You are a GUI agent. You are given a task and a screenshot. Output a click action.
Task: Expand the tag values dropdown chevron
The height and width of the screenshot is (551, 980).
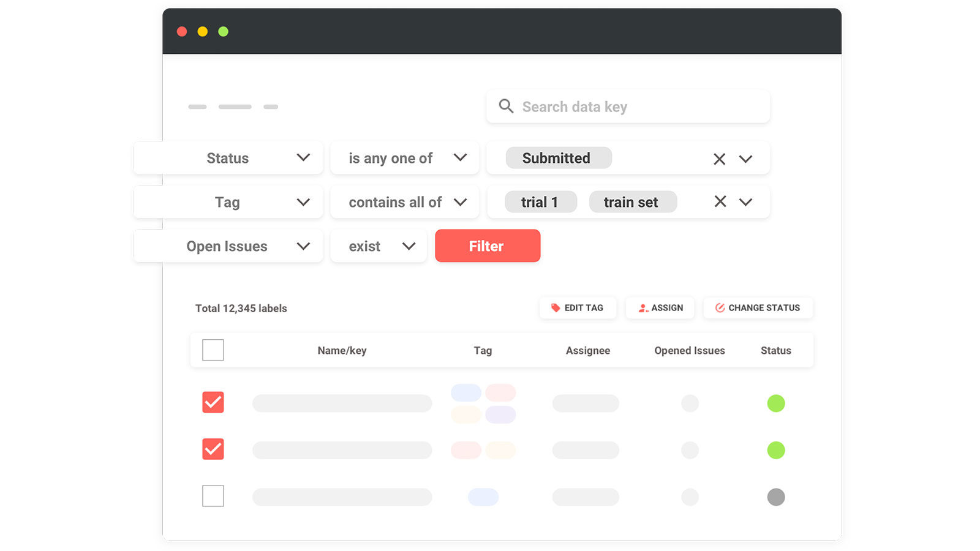click(x=745, y=202)
